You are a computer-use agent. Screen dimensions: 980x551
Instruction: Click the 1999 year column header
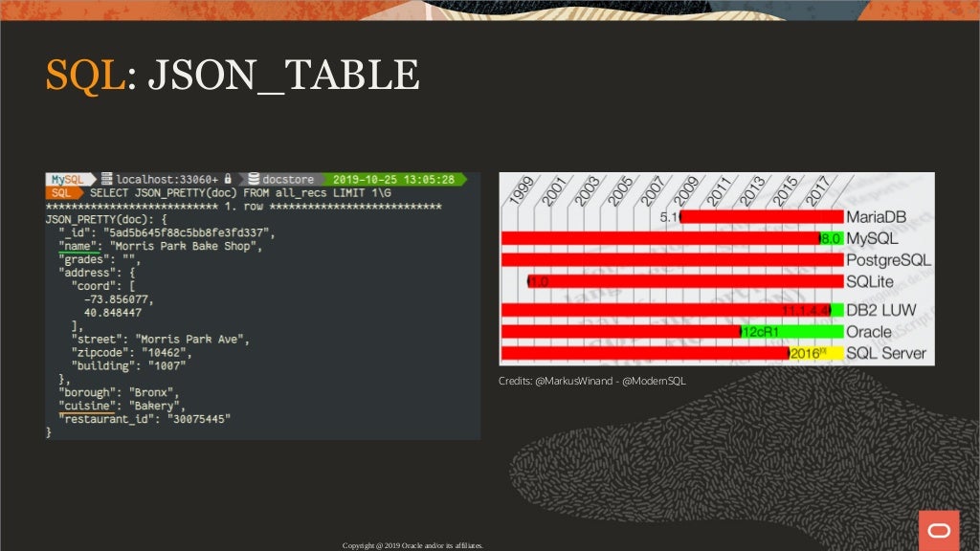click(520, 190)
